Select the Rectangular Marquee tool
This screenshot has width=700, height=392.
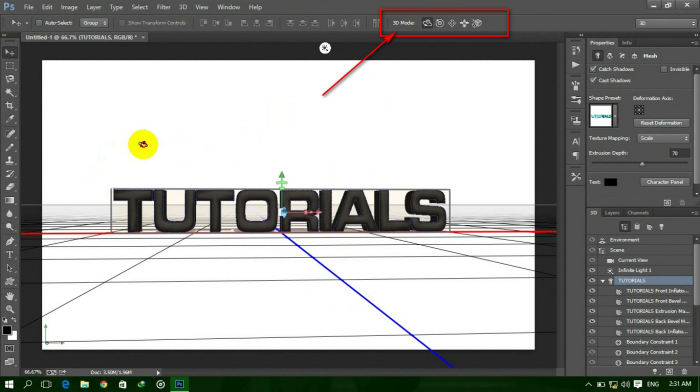(9, 66)
